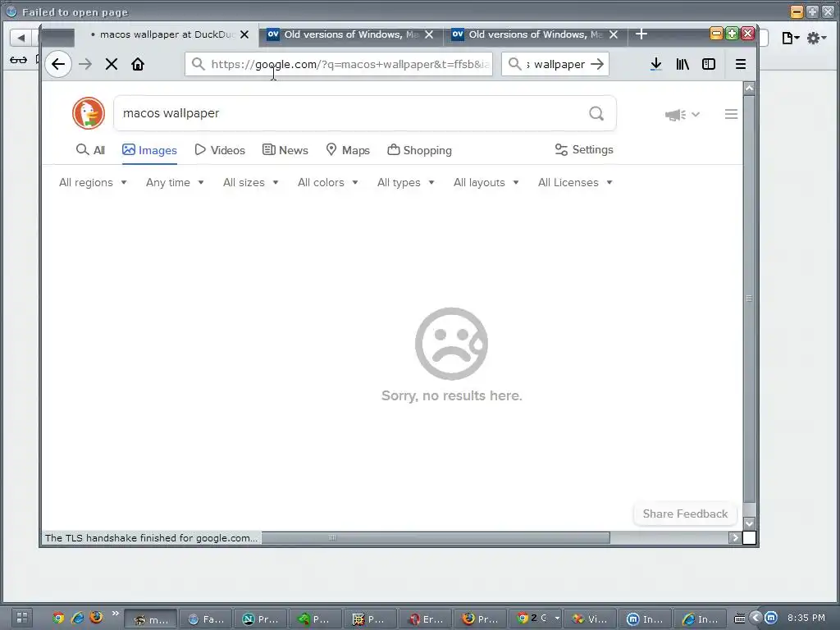Screen dimensions: 840x630
Task: Open the All colors filter
Action: coord(327,183)
